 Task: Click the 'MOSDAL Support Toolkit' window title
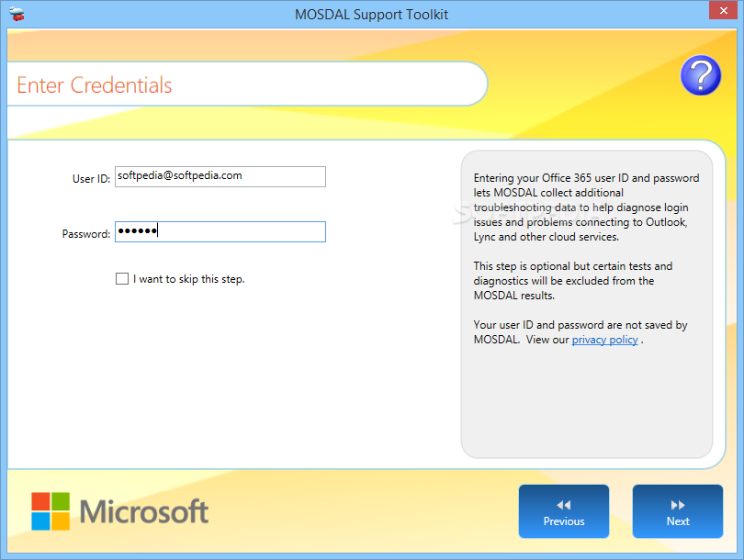[371, 14]
